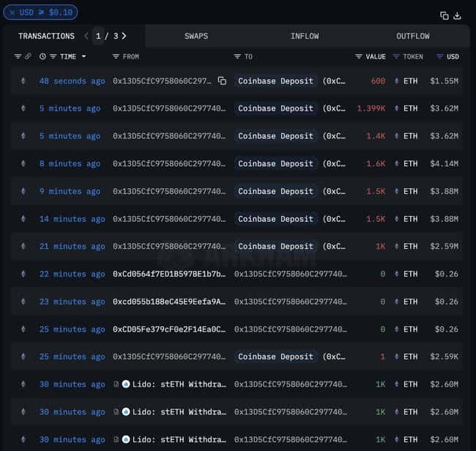
Task: Copy the From address in the 48 seconds ago row
Action: click(222, 81)
